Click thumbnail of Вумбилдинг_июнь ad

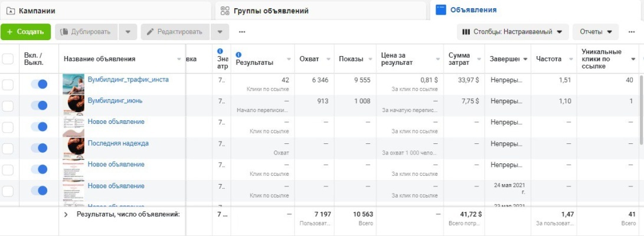coord(74,106)
